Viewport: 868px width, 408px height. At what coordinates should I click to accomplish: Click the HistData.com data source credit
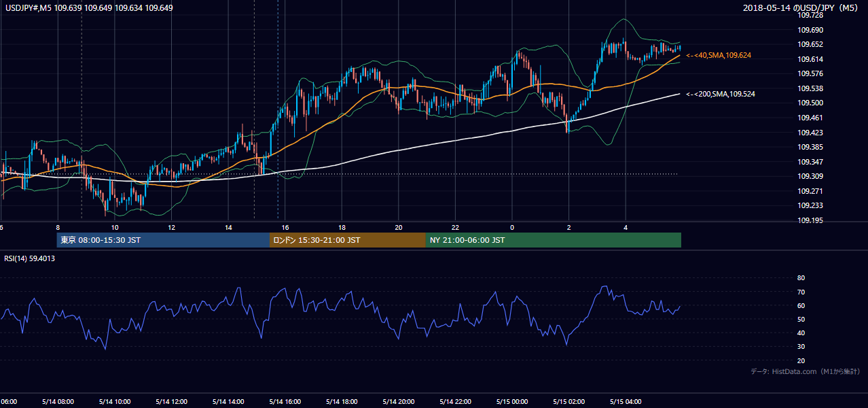806,371
